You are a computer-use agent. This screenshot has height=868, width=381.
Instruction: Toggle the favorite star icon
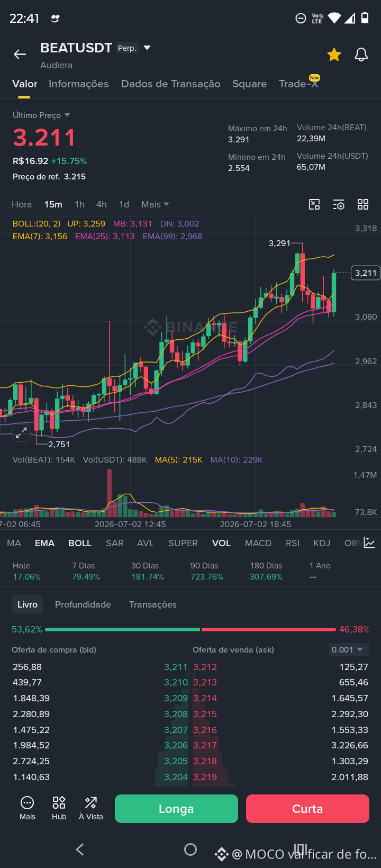[x=334, y=55]
